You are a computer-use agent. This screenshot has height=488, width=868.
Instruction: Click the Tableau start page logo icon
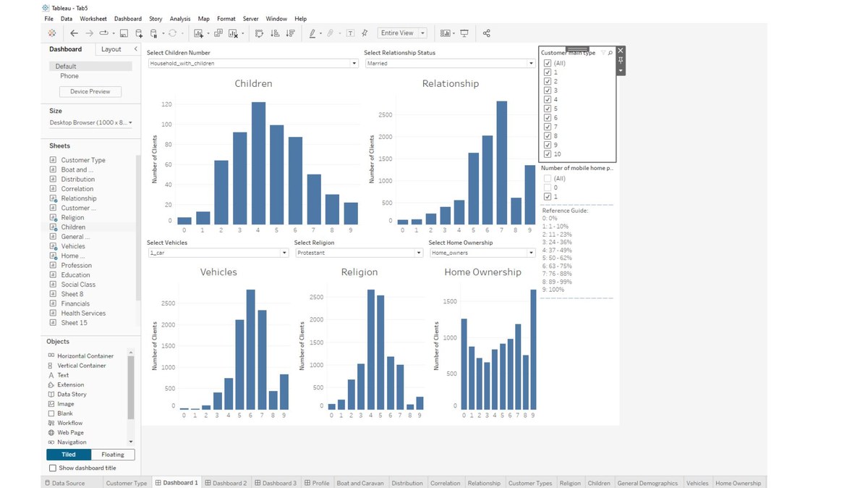pos(51,33)
